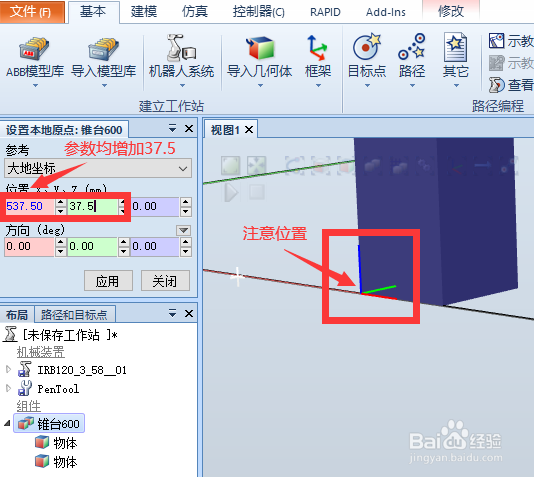Expand the IRB120_3_58__01 tree node
The image size is (534, 477).
pyautogui.click(x=9, y=369)
